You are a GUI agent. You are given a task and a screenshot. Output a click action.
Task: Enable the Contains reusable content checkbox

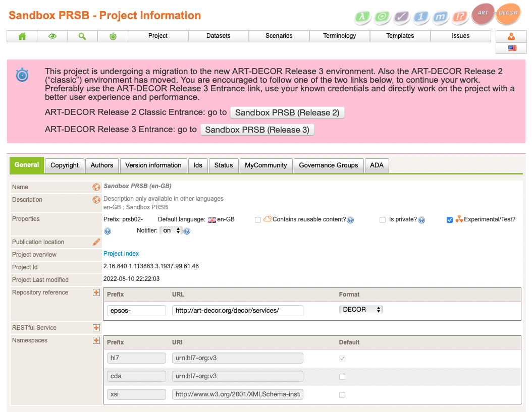pos(258,220)
